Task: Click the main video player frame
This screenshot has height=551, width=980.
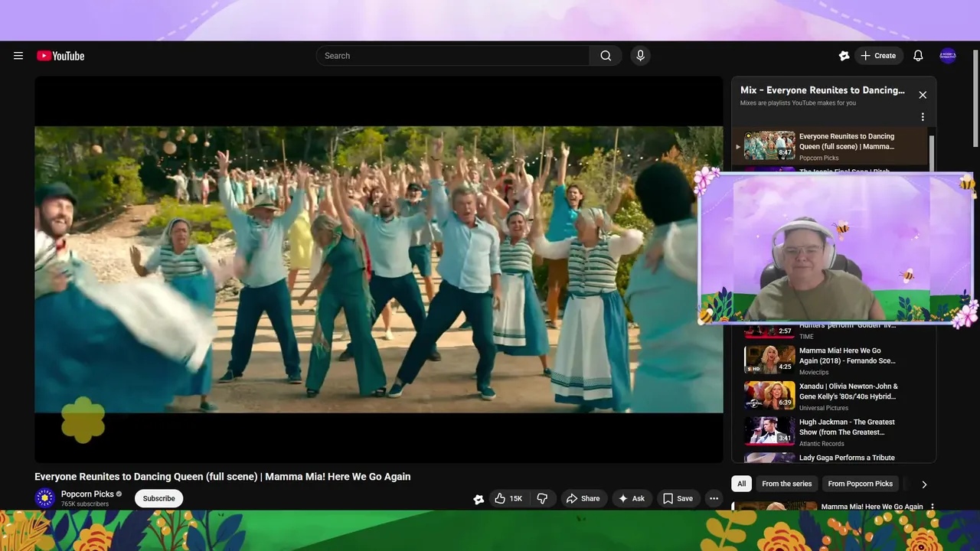Action: (x=378, y=269)
